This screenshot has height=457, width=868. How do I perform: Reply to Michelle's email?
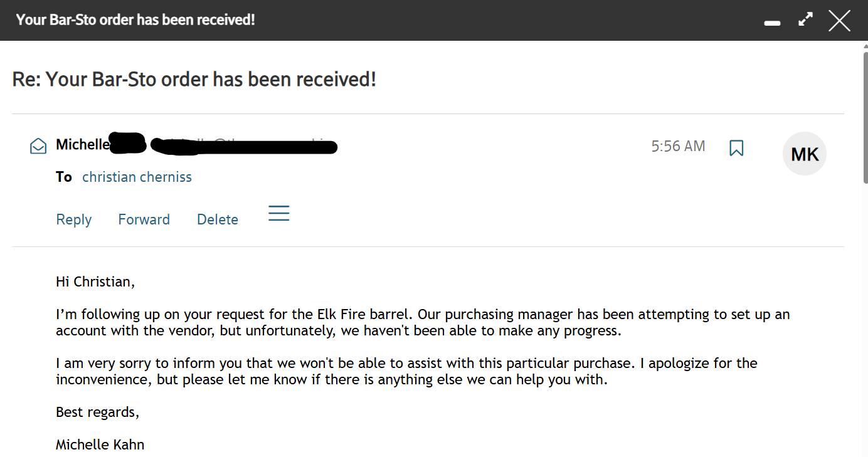74,219
